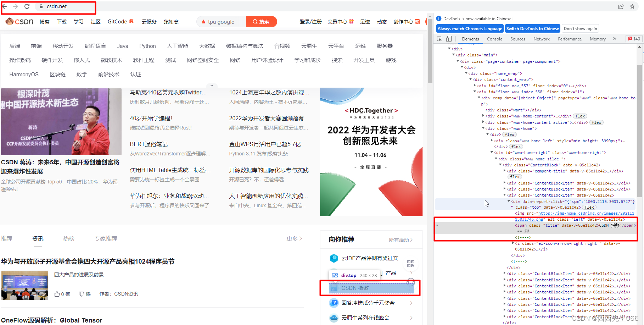Click the QR code icon in the sidebar
This screenshot has height=325, width=644.
(411, 264)
